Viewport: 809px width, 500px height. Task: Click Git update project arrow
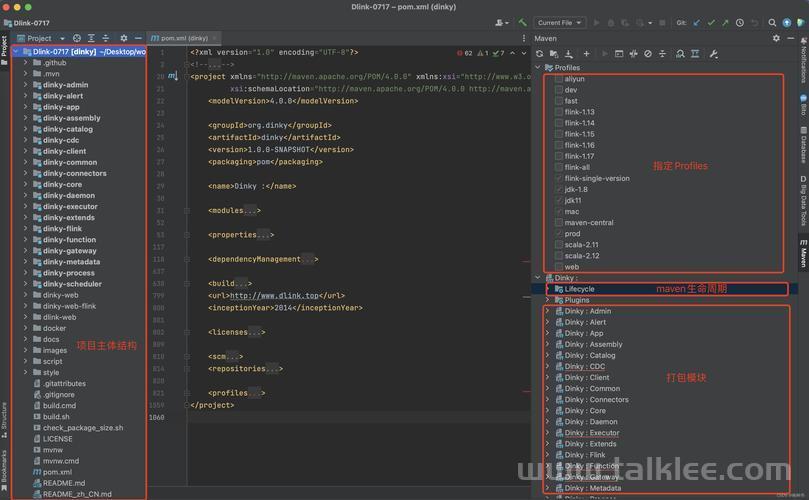tap(697, 23)
